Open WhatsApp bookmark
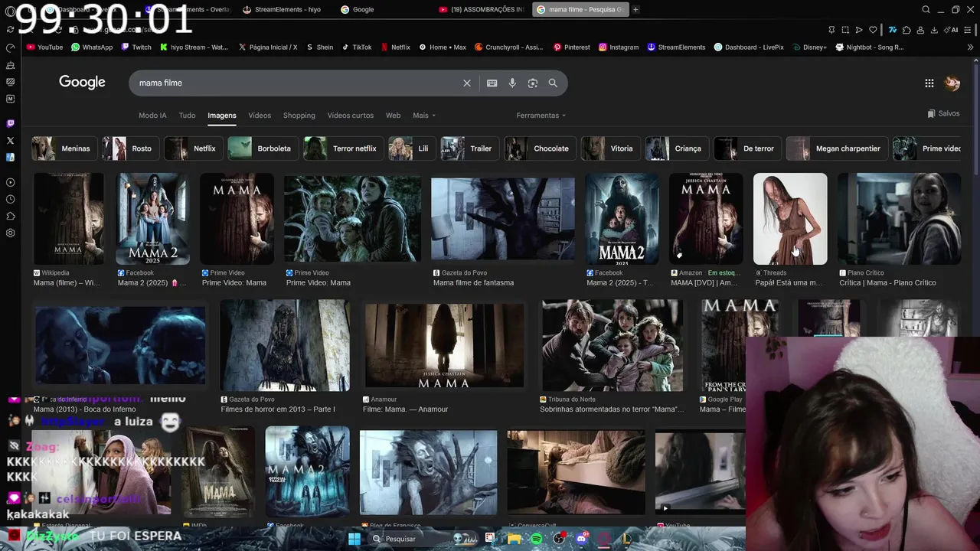Screen dimensions: 980x551 click(91, 47)
